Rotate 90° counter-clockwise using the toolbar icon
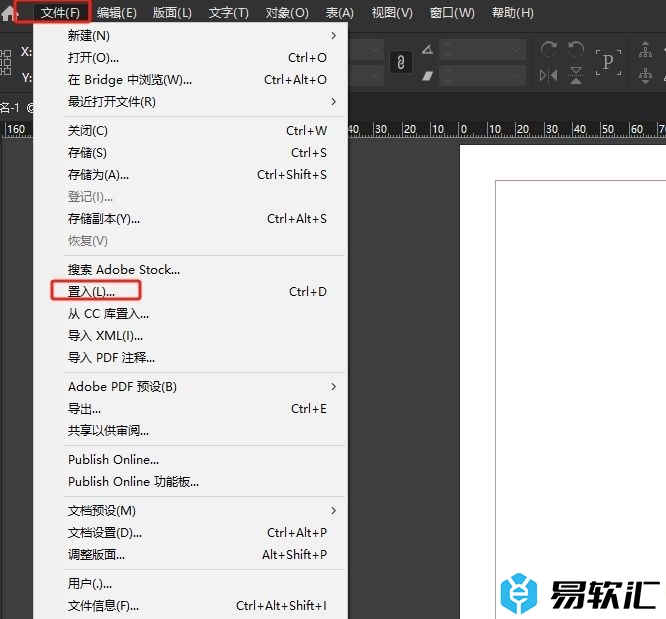 (576, 50)
